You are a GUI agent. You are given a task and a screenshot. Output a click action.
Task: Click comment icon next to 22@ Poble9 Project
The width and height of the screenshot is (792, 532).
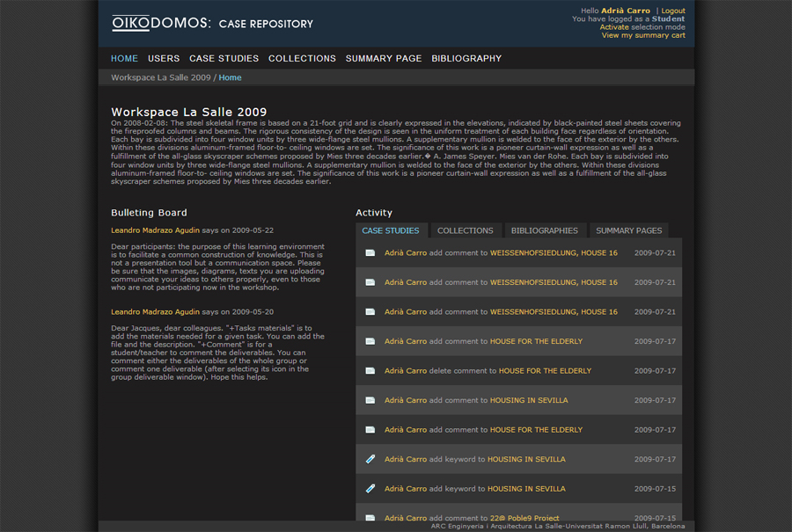tap(370, 518)
